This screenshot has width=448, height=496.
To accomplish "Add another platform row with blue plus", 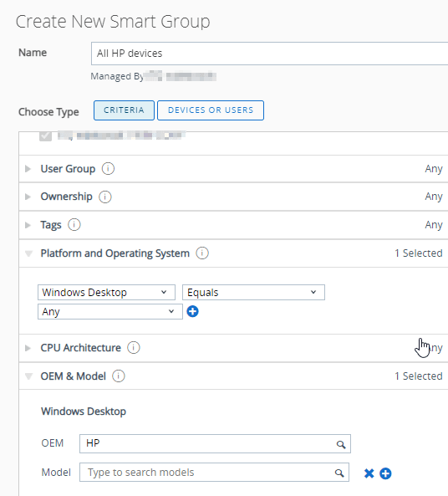I will click(192, 311).
